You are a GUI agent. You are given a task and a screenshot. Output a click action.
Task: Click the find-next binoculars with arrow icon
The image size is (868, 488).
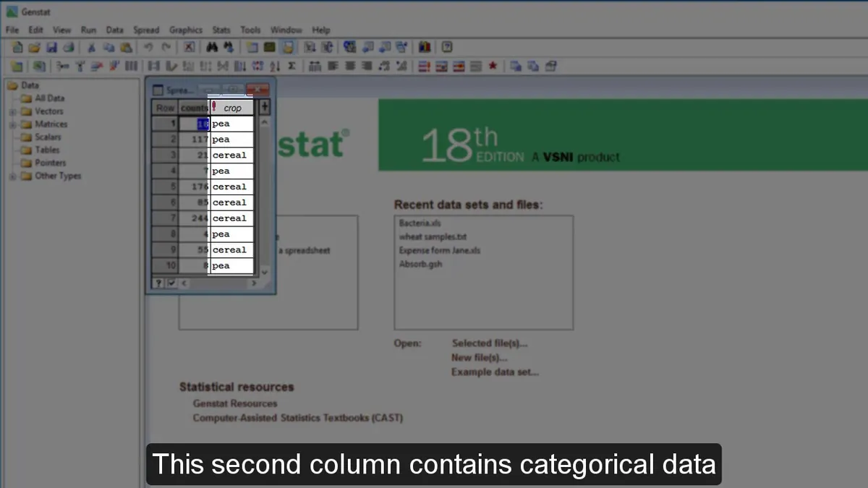coord(229,48)
